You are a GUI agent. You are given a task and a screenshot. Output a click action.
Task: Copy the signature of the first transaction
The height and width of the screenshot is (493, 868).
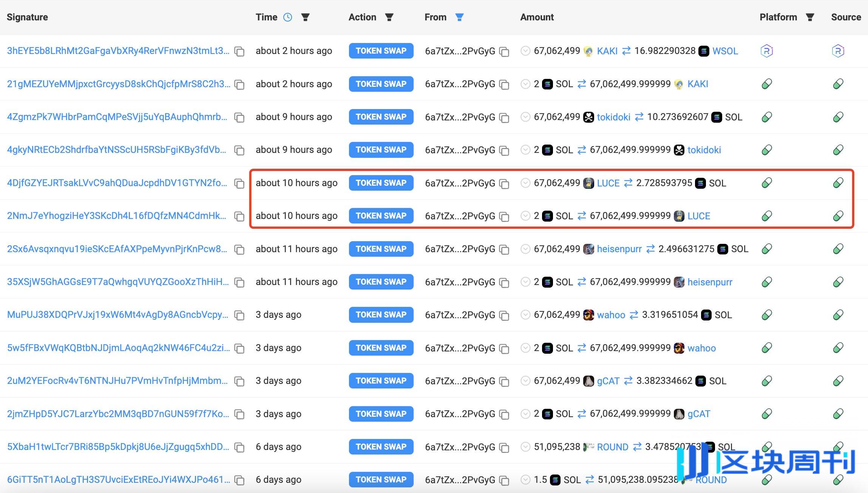pyautogui.click(x=239, y=51)
